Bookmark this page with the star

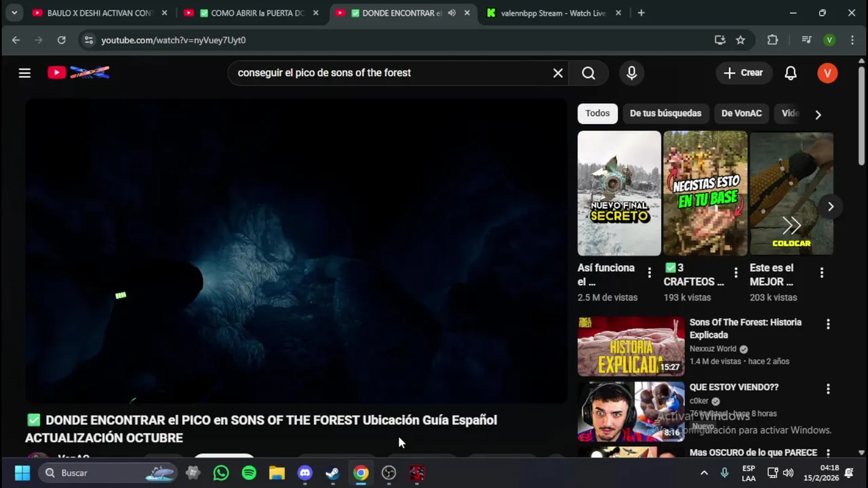tap(741, 40)
